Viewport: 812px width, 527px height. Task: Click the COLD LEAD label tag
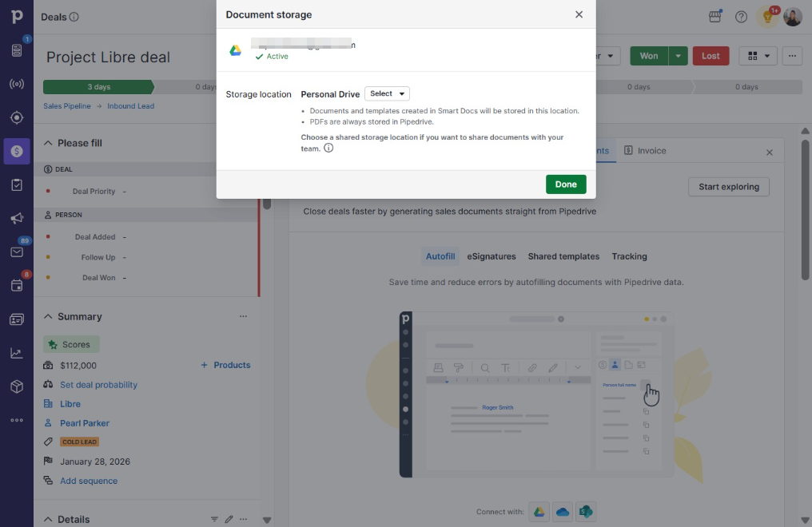click(x=79, y=442)
